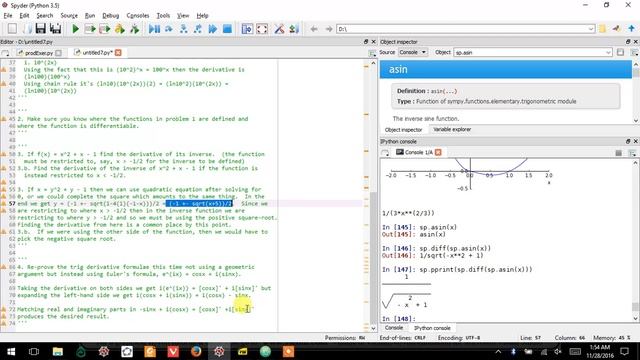Select the bottom IPython console tab
The image size is (640, 360).
point(432,328)
